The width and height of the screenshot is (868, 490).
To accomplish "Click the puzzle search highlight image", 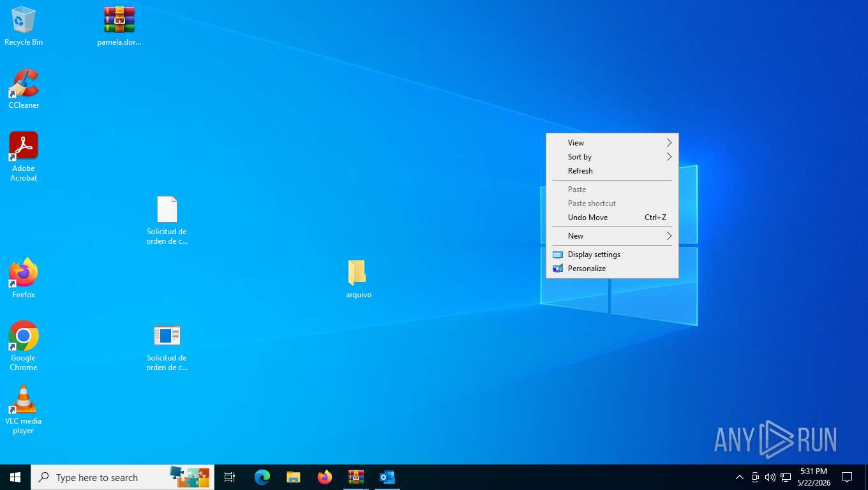I will [x=190, y=477].
